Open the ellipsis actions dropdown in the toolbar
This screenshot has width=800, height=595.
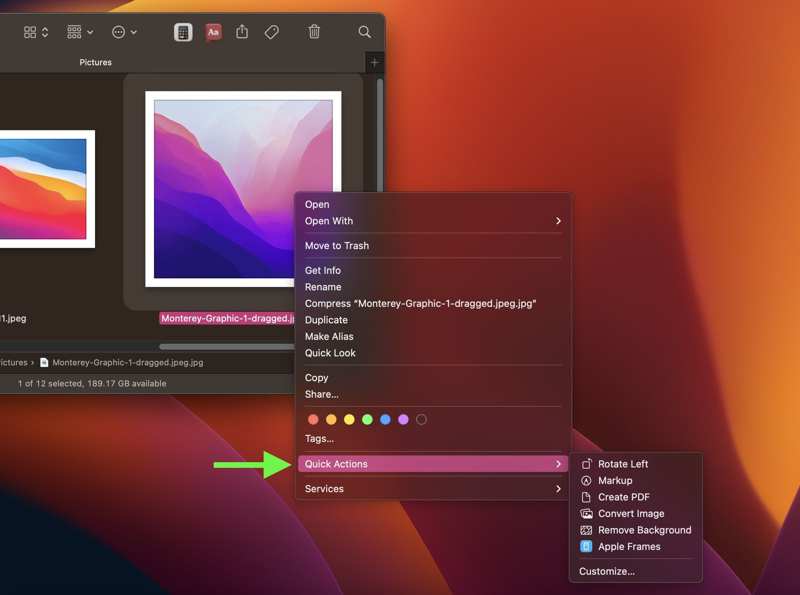(x=122, y=32)
